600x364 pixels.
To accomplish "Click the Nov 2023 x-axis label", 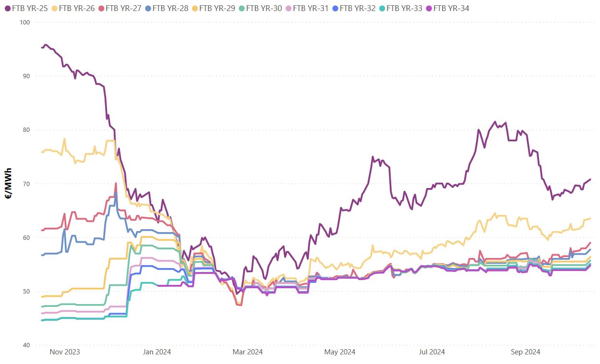I will coord(65,352).
